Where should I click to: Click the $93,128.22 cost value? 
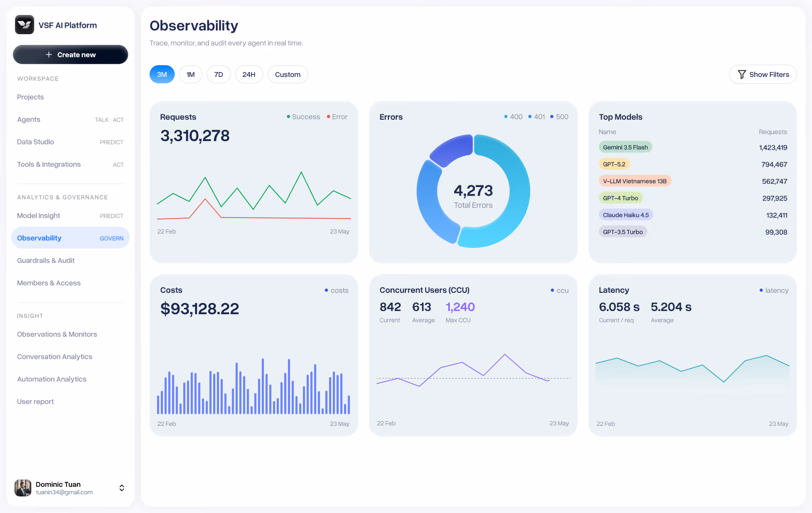click(x=200, y=309)
